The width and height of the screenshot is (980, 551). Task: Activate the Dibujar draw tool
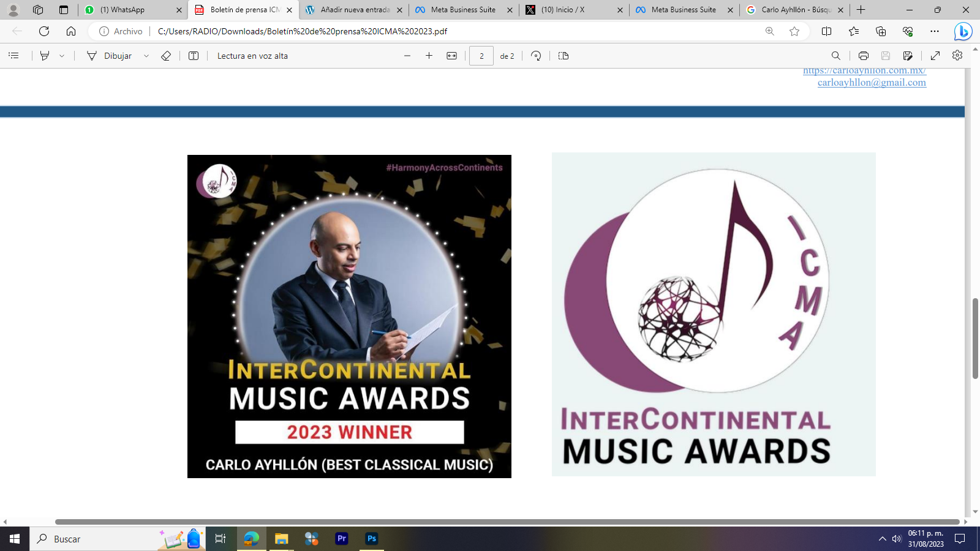110,56
